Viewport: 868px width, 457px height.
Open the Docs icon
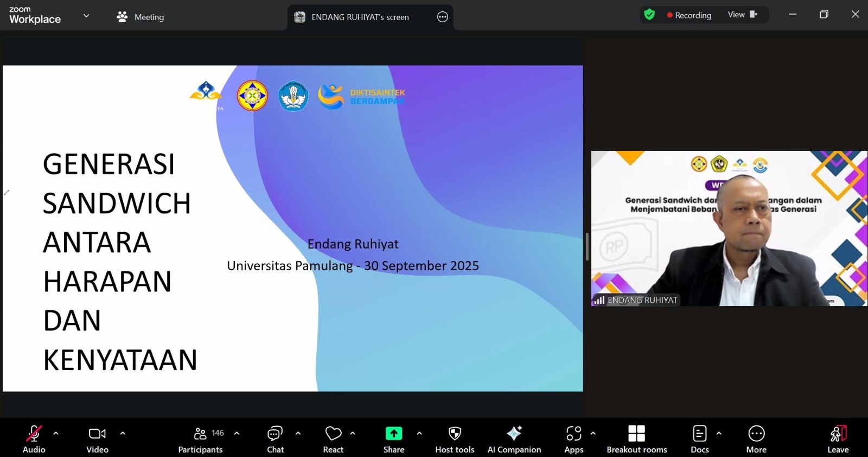point(699,434)
